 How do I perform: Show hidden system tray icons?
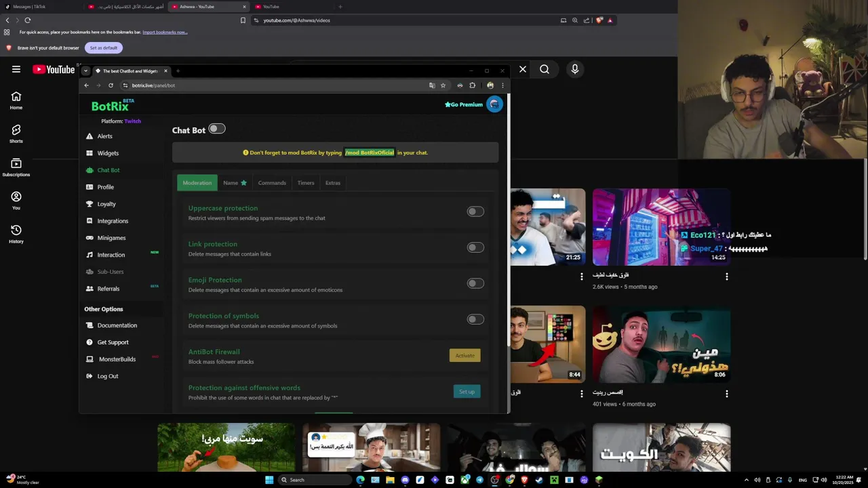point(747,480)
